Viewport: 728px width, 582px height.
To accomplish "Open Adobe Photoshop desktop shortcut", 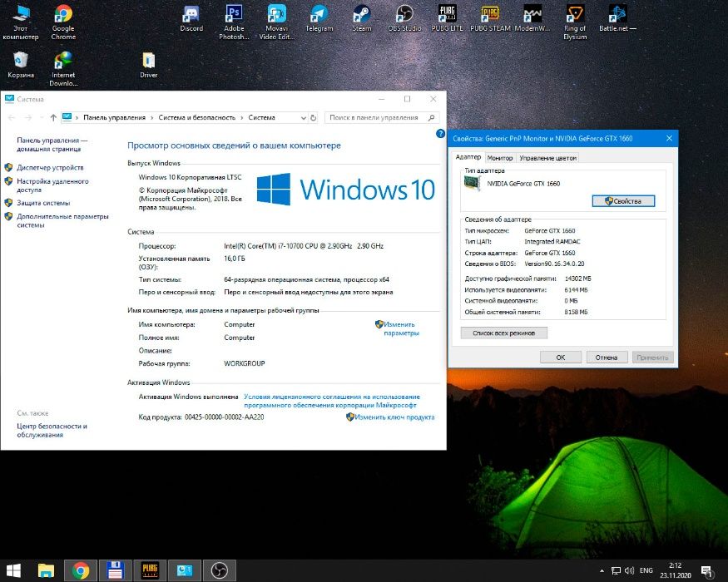I will tap(234, 22).
